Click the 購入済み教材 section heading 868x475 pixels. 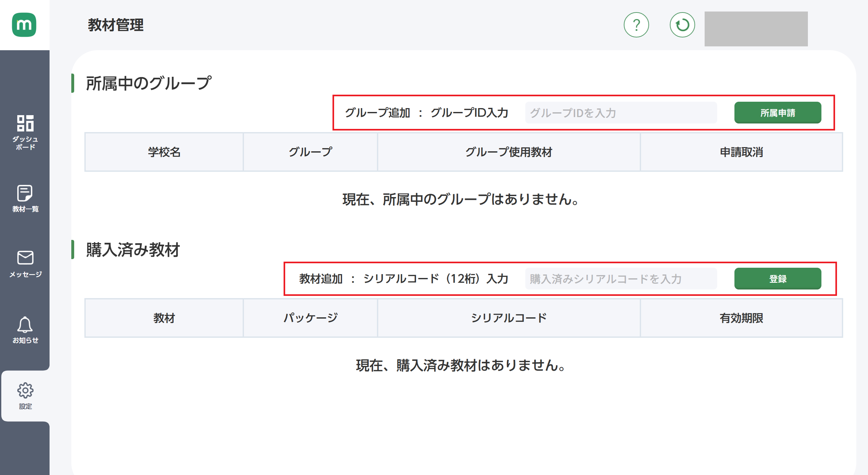(x=133, y=250)
